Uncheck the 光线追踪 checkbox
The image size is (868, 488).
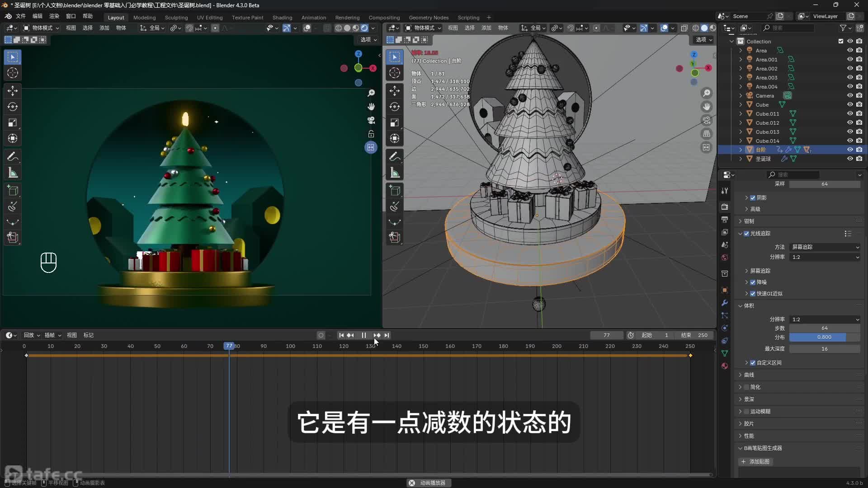click(x=746, y=234)
